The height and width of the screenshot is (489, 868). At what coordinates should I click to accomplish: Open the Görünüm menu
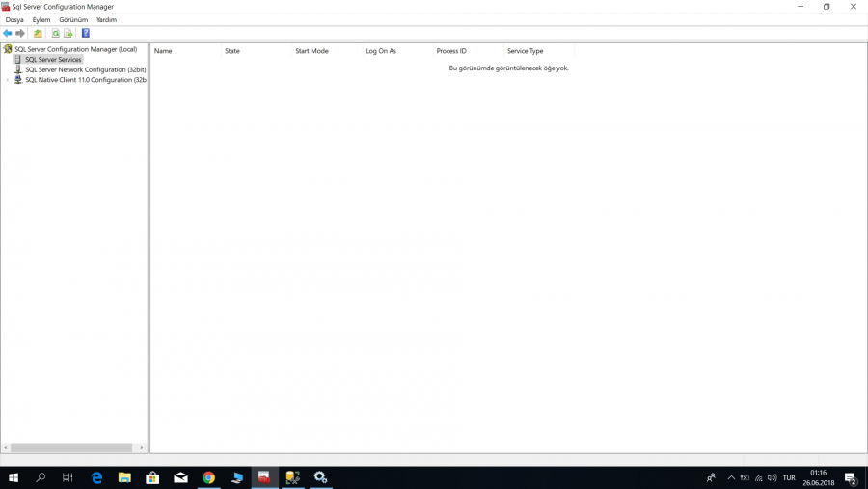[x=73, y=20]
